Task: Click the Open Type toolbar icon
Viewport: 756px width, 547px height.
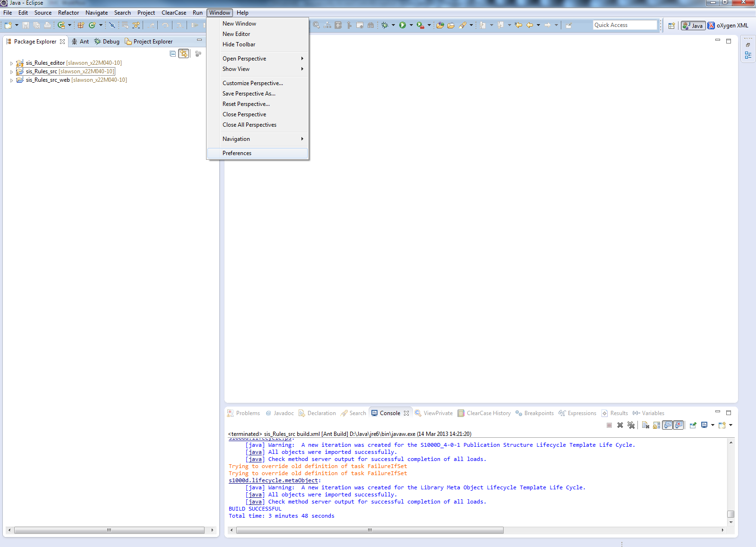Action: (440, 25)
